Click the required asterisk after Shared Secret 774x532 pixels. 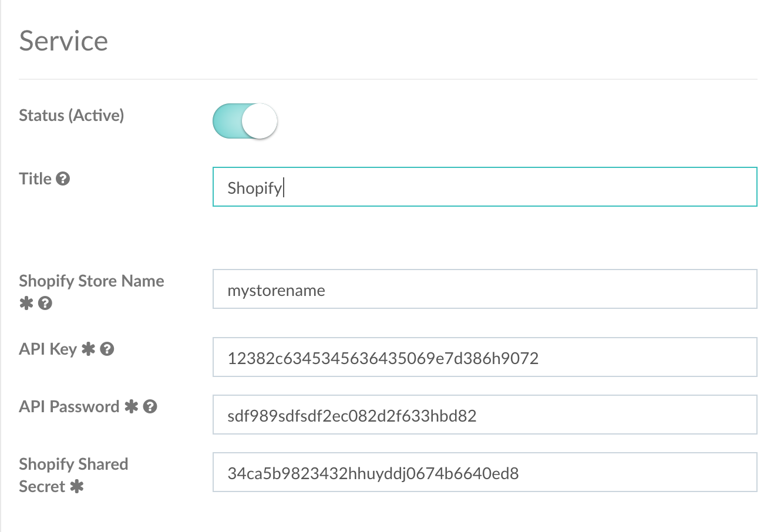(76, 487)
